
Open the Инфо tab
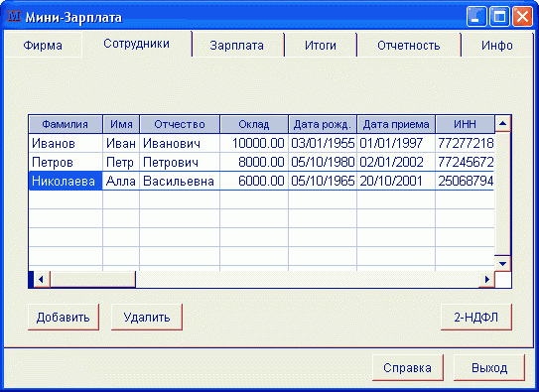tap(497, 45)
